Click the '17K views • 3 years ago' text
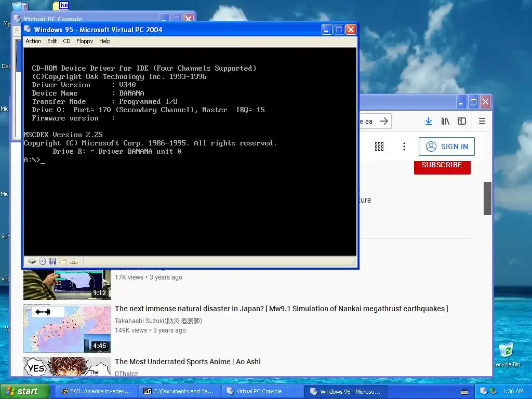Image resolution: width=532 pixels, height=399 pixels. [148, 277]
